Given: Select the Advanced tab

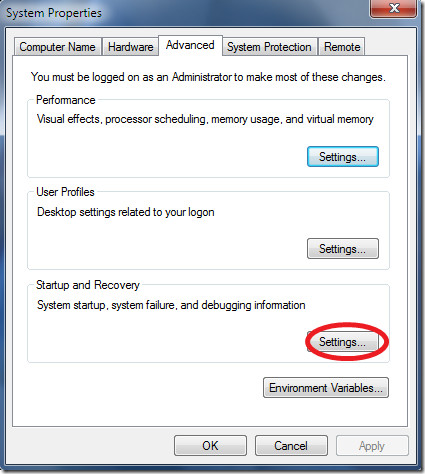Looking at the screenshot, I should (x=190, y=45).
